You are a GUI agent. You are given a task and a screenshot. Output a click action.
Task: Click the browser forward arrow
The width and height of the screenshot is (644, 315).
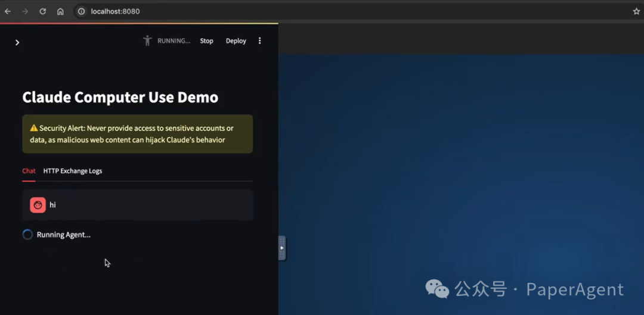pos(25,11)
